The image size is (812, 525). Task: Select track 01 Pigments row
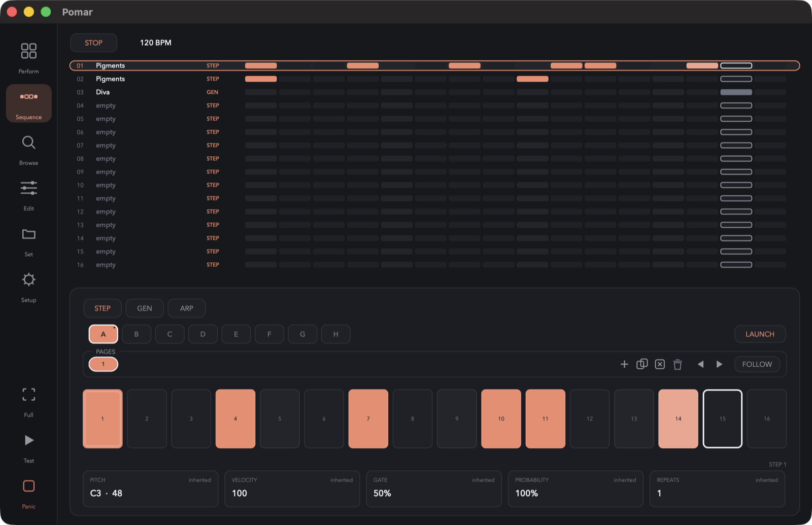click(434, 65)
